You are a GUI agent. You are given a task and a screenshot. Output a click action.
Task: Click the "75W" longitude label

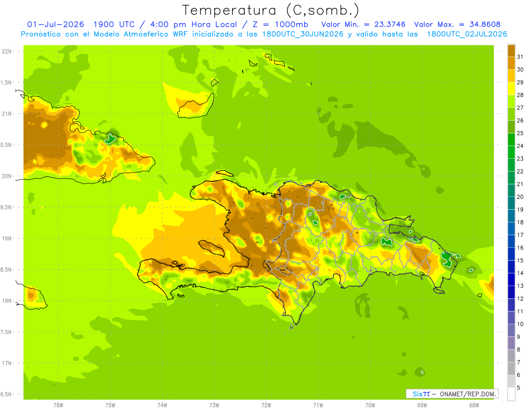[x=110, y=406]
